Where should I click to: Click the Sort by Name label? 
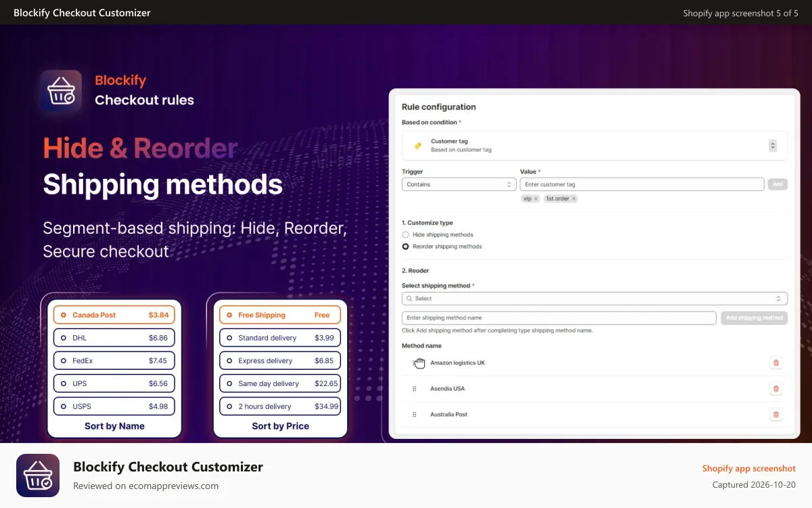point(114,426)
